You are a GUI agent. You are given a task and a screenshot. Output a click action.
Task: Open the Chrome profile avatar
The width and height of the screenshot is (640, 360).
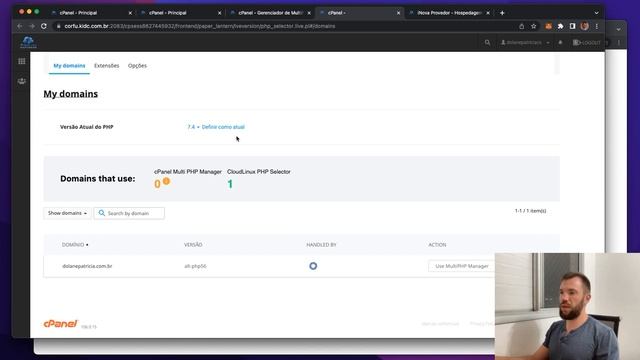pyautogui.click(x=584, y=26)
